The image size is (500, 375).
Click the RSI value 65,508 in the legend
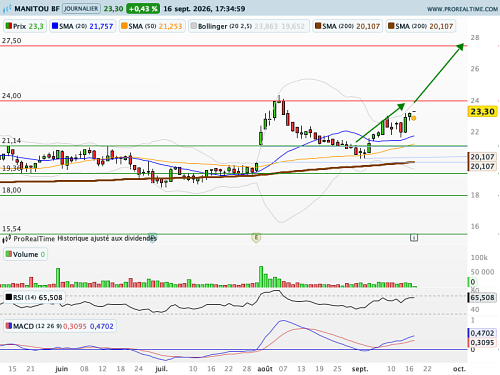tap(50, 297)
